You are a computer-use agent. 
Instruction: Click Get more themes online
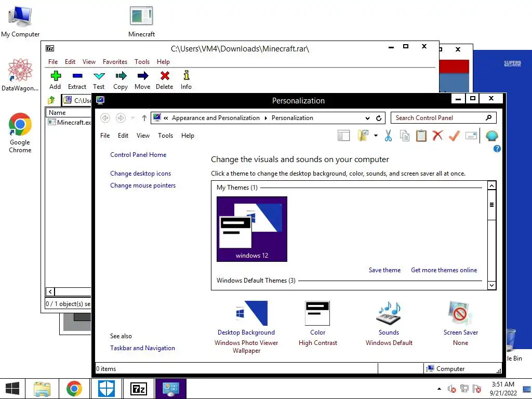pos(444,270)
